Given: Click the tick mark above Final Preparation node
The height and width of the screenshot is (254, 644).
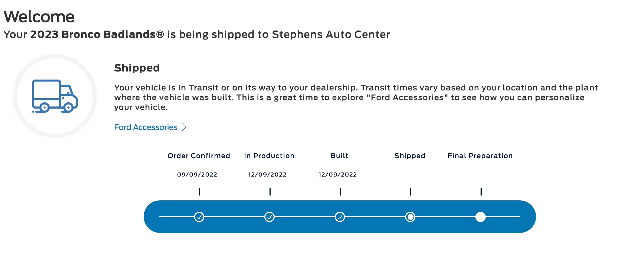Looking at the screenshot, I should [481, 192].
